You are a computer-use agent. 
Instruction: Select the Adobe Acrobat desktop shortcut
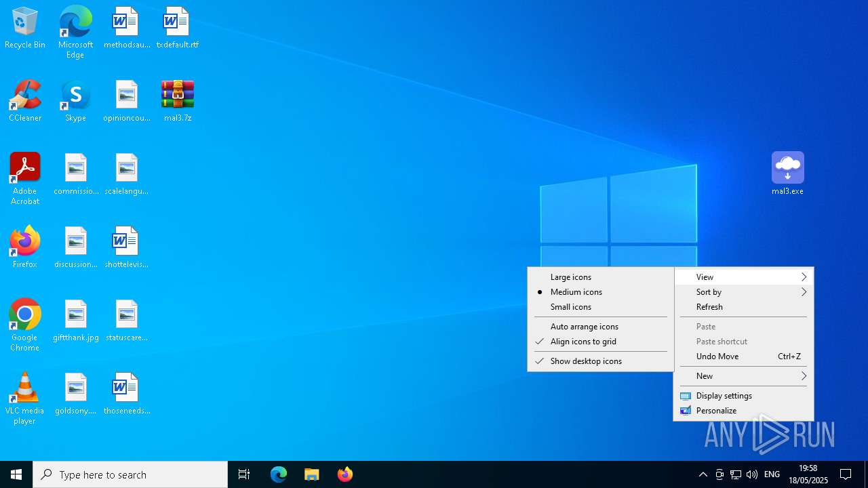coord(25,179)
